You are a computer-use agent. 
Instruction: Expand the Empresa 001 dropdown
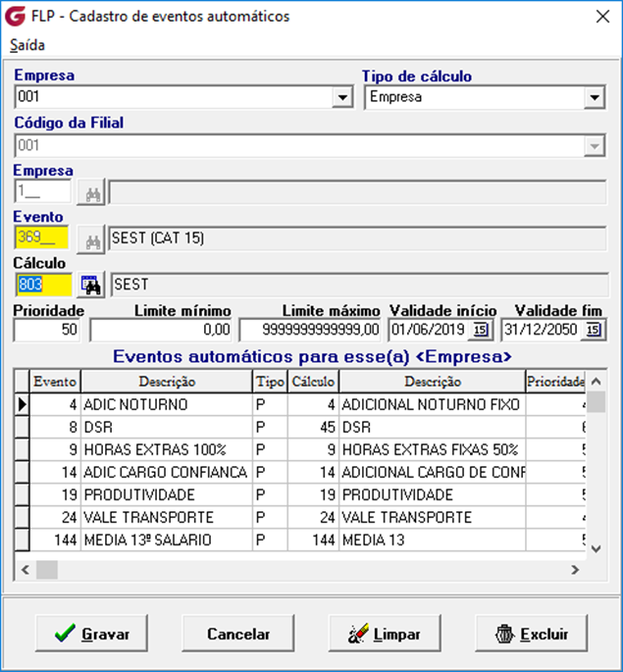pos(342,97)
